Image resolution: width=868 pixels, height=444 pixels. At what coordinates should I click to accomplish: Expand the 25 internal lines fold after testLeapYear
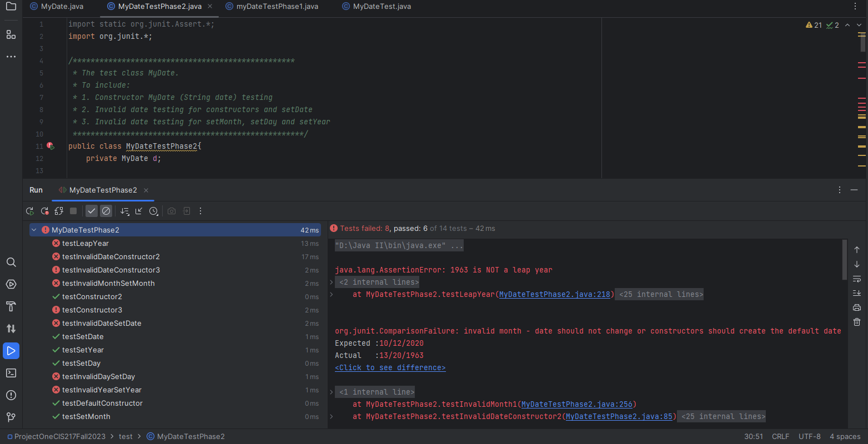pos(660,294)
